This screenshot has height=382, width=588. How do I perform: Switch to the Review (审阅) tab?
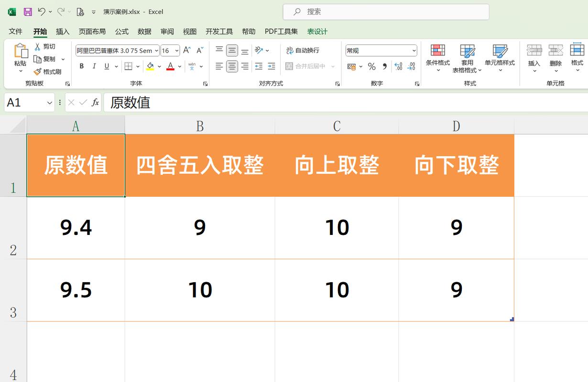pyautogui.click(x=167, y=32)
